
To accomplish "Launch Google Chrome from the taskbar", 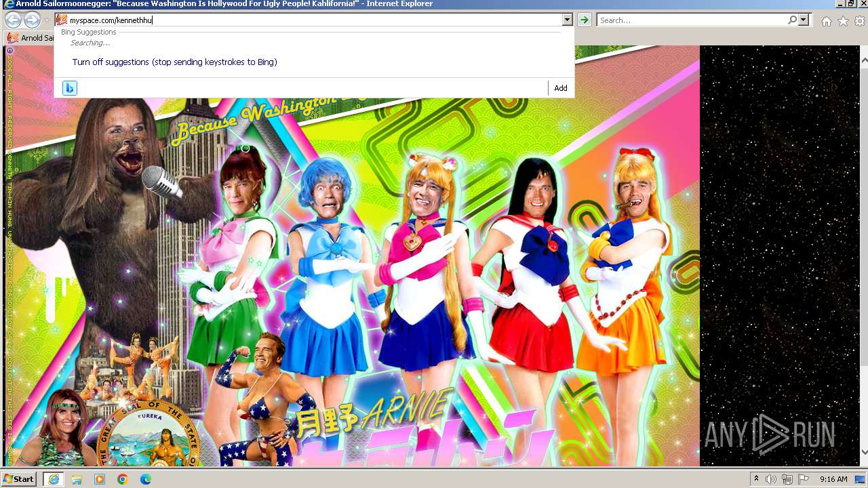I will [x=123, y=479].
